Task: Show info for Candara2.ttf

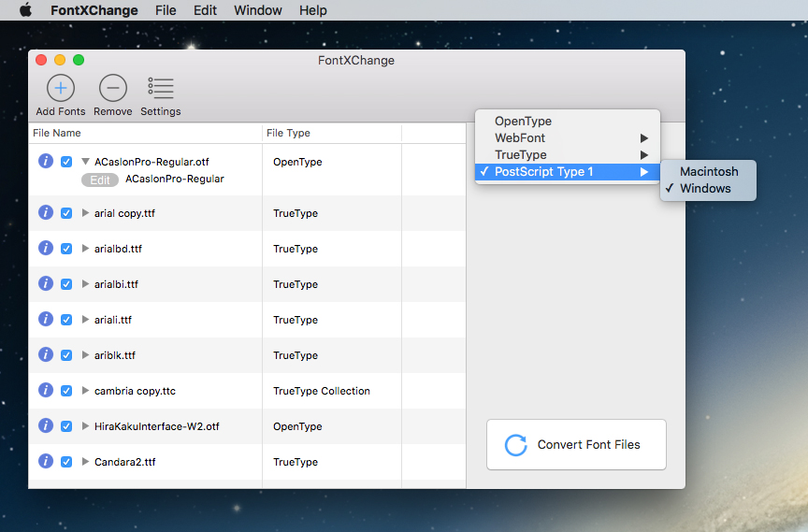Action: [46, 462]
